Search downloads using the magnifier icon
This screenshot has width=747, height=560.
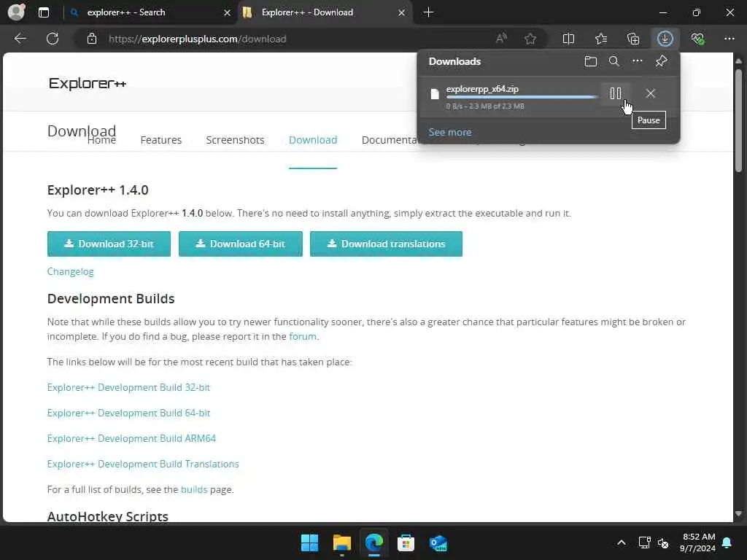(x=614, y=61)
